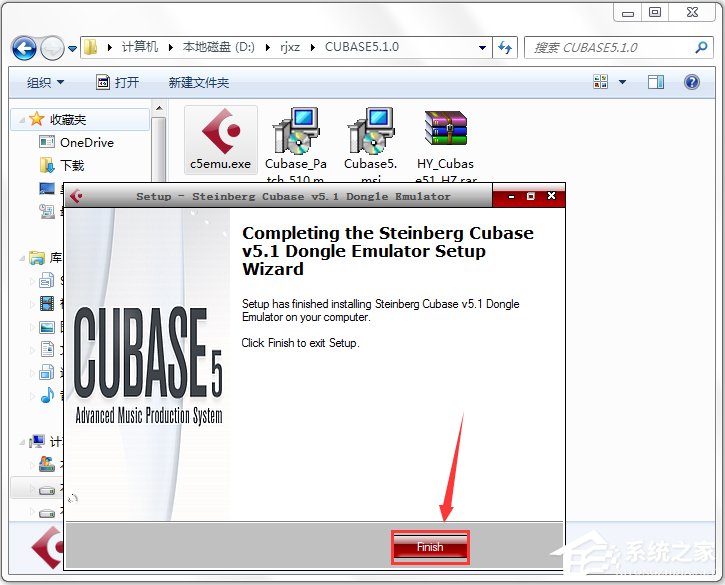Expand the arrow after 本地磁盘 (D:) breadcrumb
This screenshot has height=585, width=725.
268,47
